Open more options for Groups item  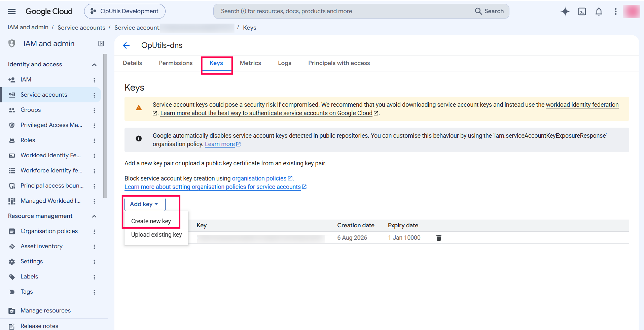[94, 110]
